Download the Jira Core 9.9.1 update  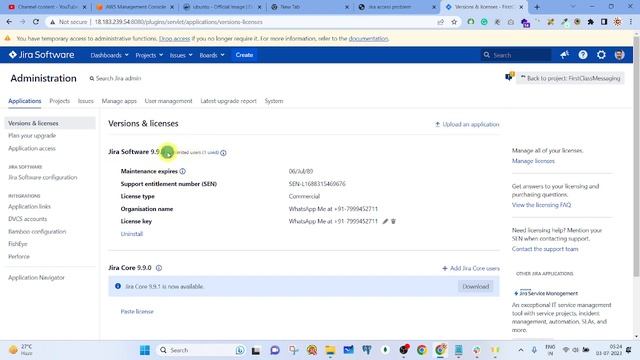click(x=476, y=287)
